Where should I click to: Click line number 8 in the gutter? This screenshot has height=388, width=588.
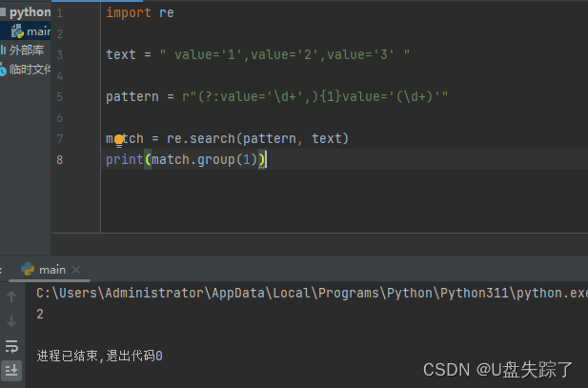60,160
